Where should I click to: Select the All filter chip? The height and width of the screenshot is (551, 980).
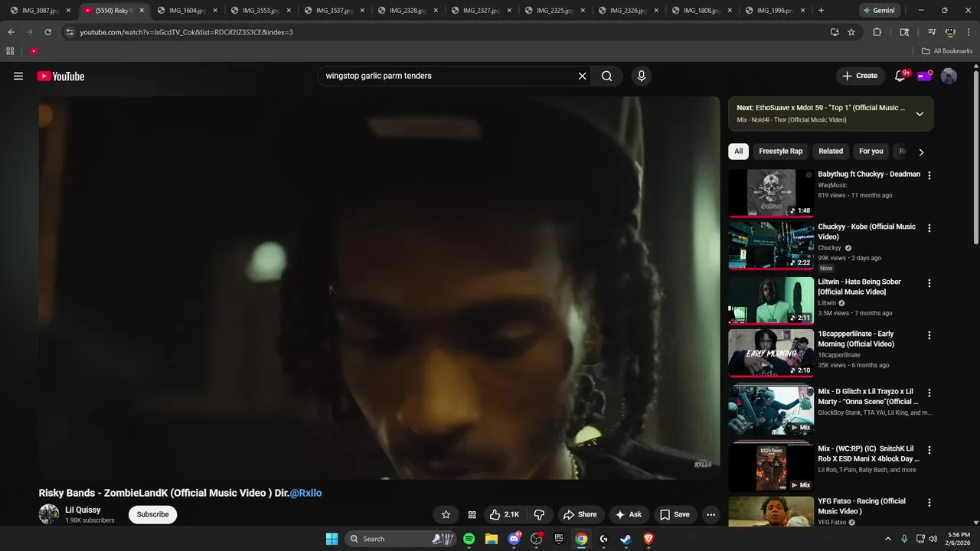(738, 152)
